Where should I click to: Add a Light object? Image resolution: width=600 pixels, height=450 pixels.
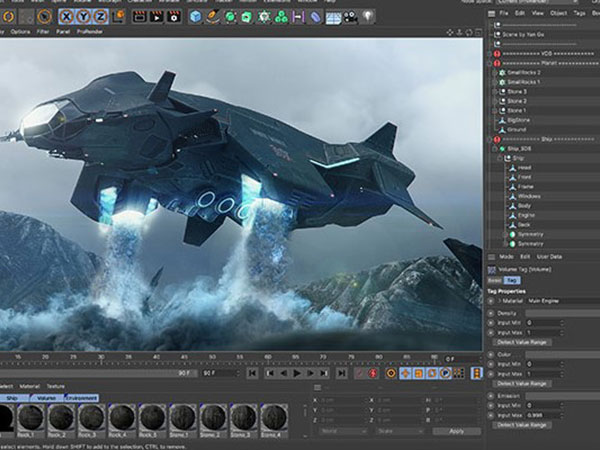(x=367, y=16)
